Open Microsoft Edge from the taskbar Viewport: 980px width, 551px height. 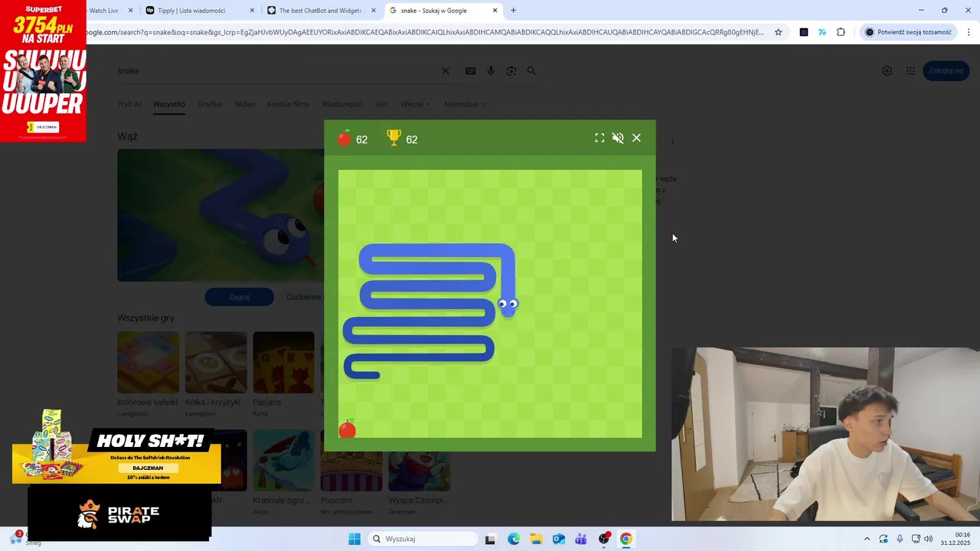(514, 539)
